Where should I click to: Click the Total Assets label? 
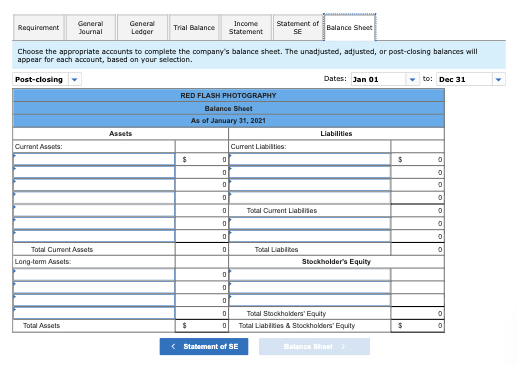pyautogui.click(x=42, y=326)
